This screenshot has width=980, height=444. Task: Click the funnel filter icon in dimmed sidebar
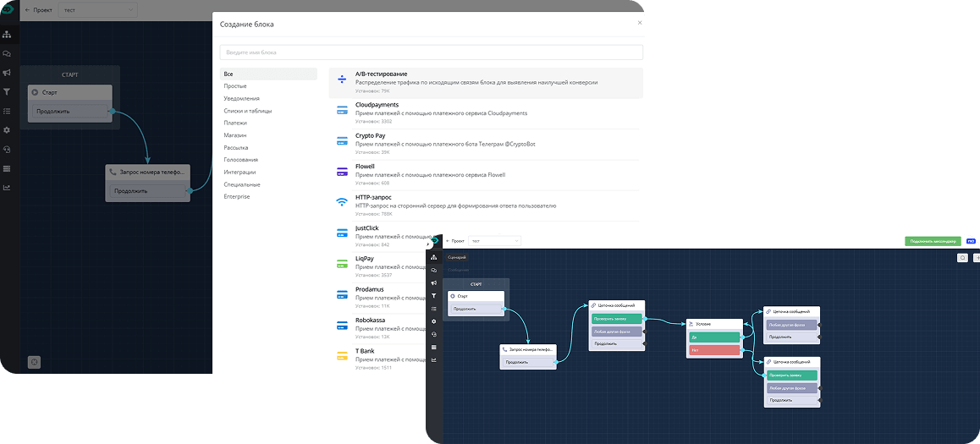[x=7, y=91]
